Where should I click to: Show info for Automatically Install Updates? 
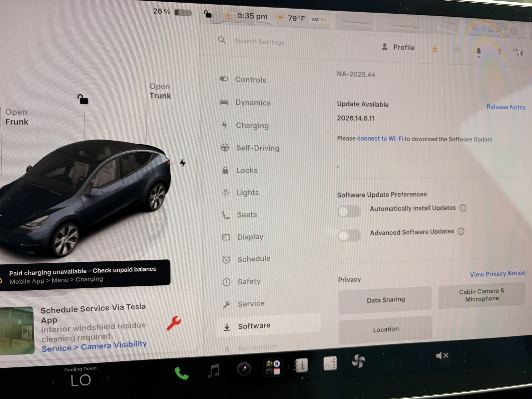click(x=463, y=208)
